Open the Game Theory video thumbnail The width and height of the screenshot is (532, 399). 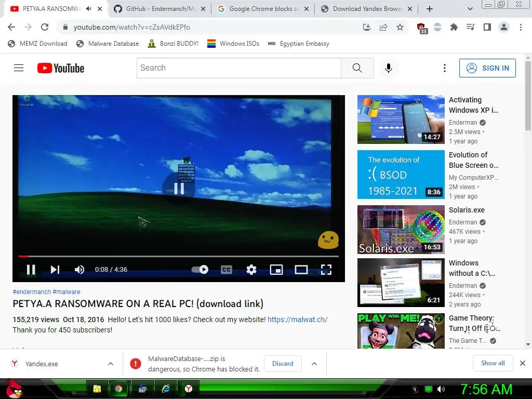pyautogui.click(x=401, y=331)
